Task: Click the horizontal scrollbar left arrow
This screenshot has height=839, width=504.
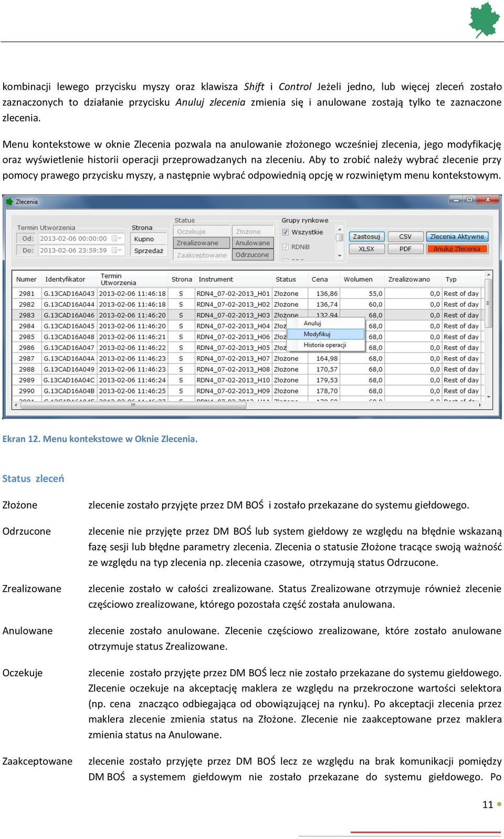Action: pyautogui.click(x=16, y=405)
